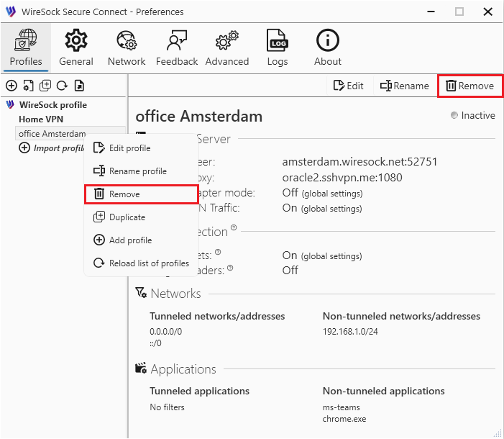Click the profile file settings icon in sidebar toolbar
Image resolution: width=504 pixels, height=439 pixels.
pos(28,86)
